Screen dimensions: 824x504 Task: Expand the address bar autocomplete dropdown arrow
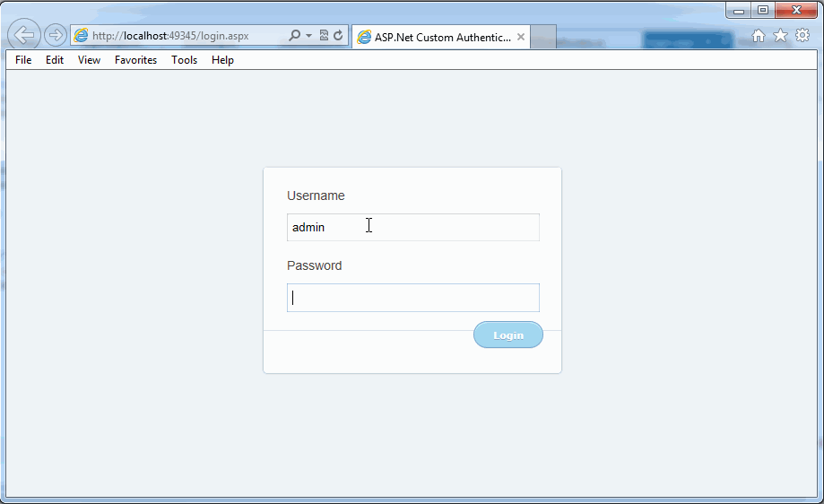(x=309, y=36)
